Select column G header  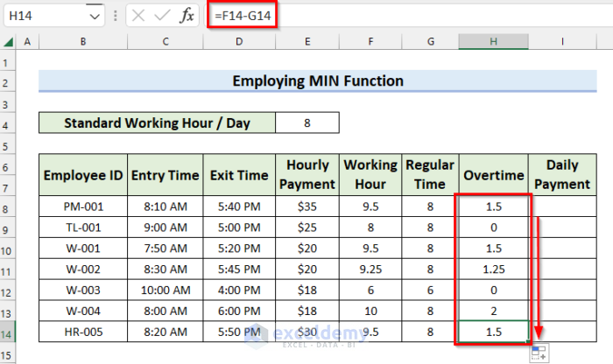click(x=431, y=41)
